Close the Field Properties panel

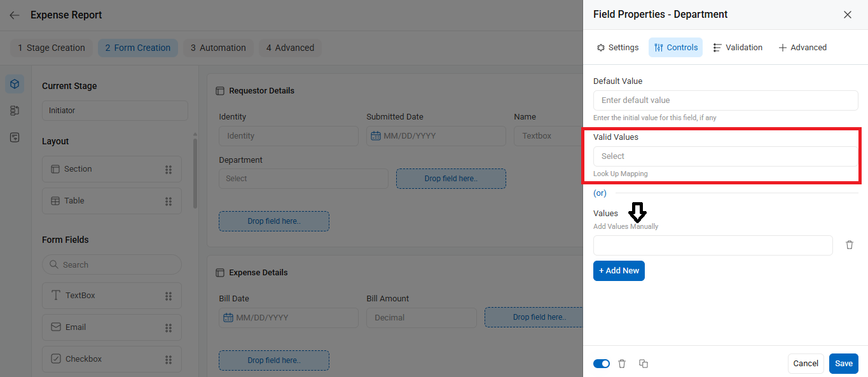pyautogui.click(x=848, y=15)
